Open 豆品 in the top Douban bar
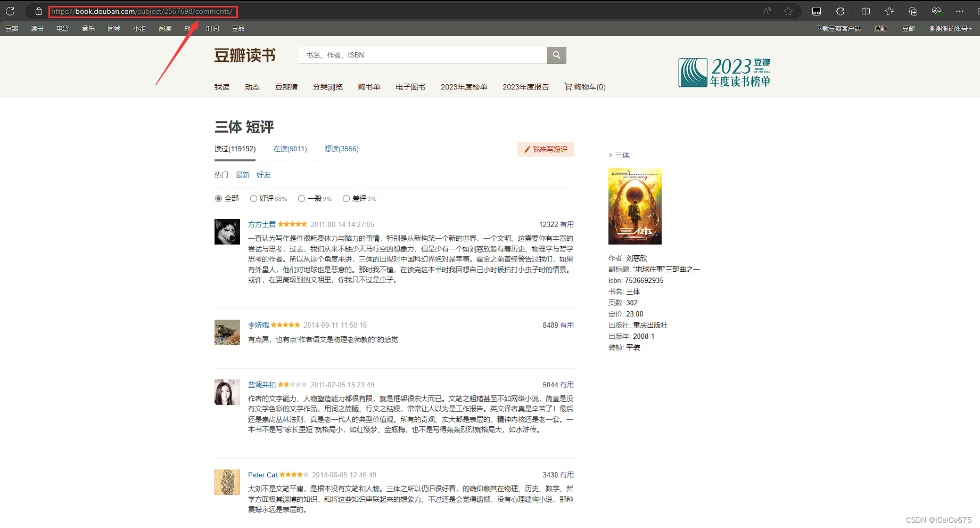Image resolution: width=980 pixels, height=528 pixels. [238, 29]
